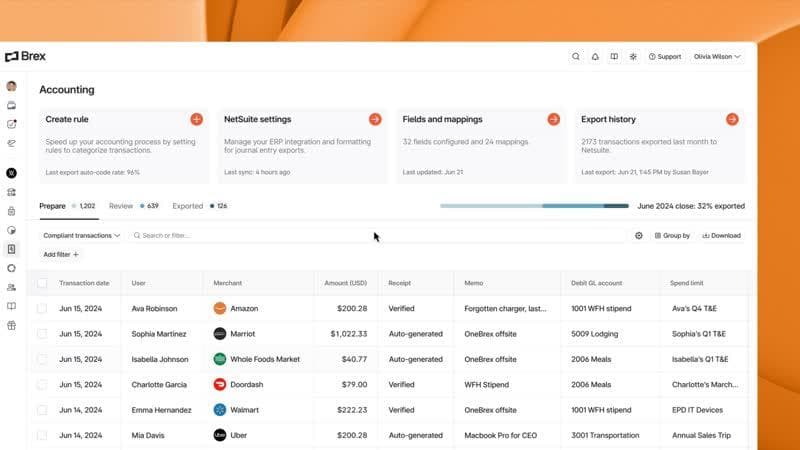Viewport: 800px width, 450px height.
Task: Click the Add filter button
Action: click(61, 255)
